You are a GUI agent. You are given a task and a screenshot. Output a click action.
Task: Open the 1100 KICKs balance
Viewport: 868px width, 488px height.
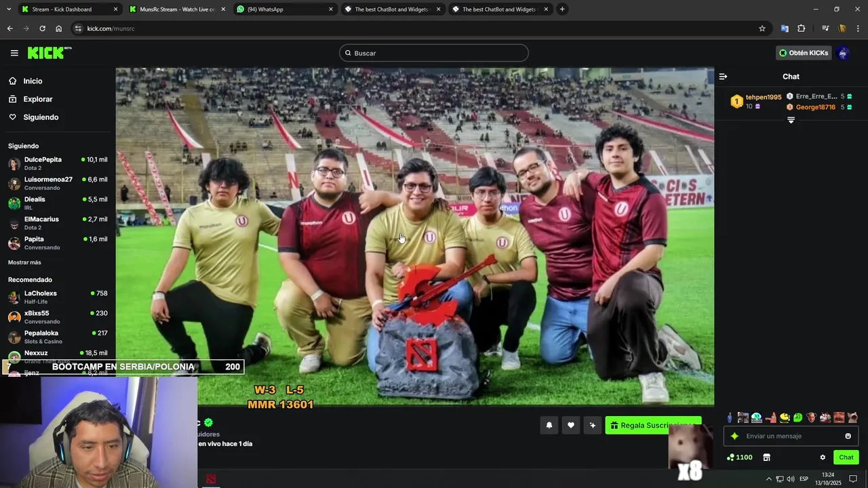coord(739,457)
